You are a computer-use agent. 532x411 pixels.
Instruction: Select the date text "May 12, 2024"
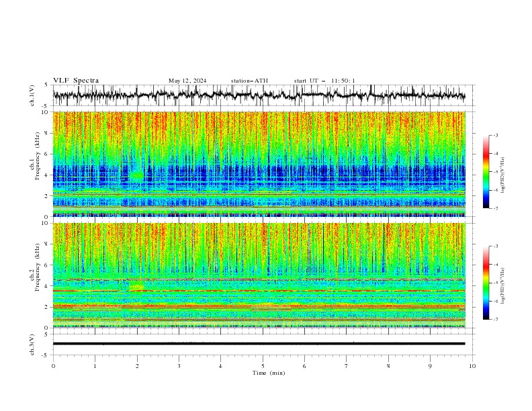tap(187, 81)
